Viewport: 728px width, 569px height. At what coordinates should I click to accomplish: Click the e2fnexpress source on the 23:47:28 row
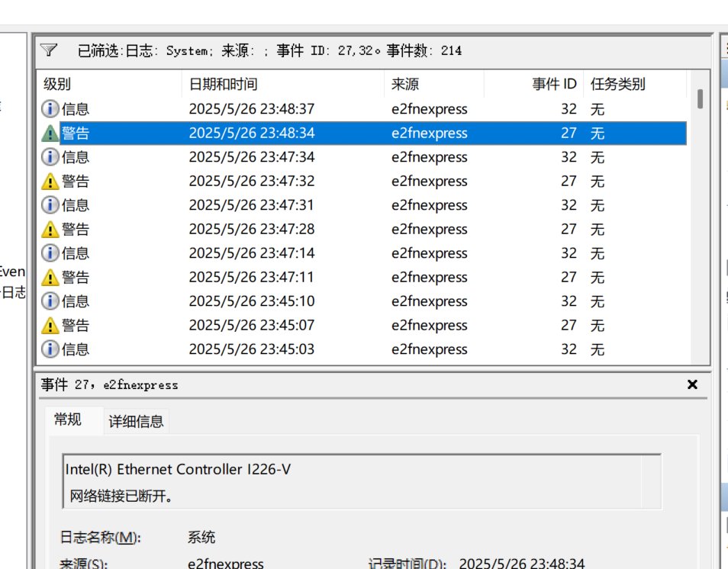429,230
